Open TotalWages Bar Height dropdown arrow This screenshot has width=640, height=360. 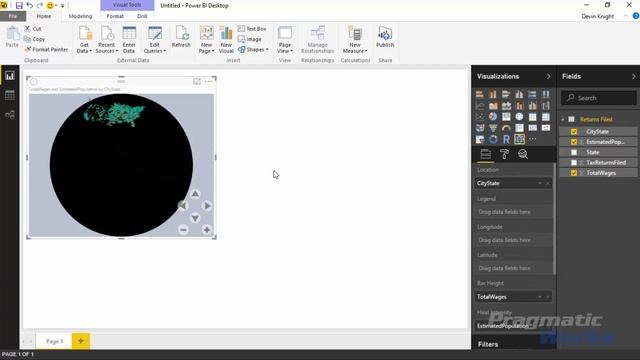540,297
